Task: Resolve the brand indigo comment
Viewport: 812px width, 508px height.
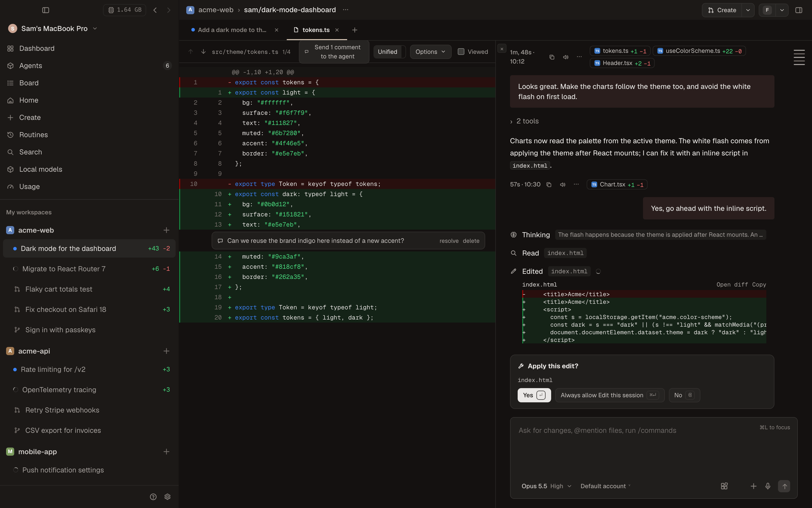Action: (x=449, y=241)
